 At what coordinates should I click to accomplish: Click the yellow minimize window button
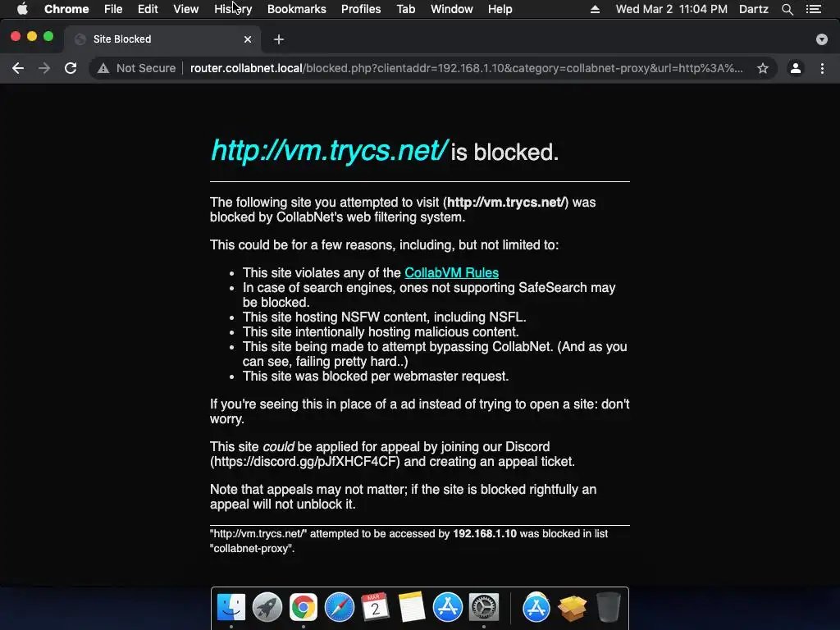point(32,36)
